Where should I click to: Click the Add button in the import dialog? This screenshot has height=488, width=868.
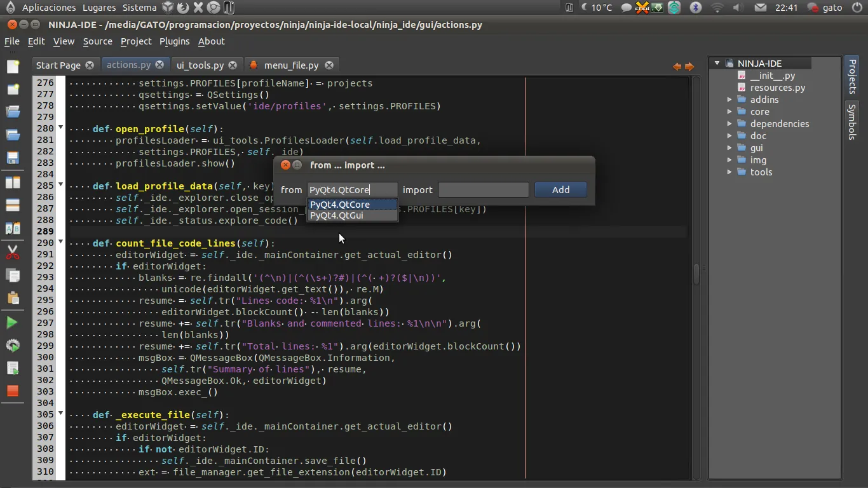[560, 189]
